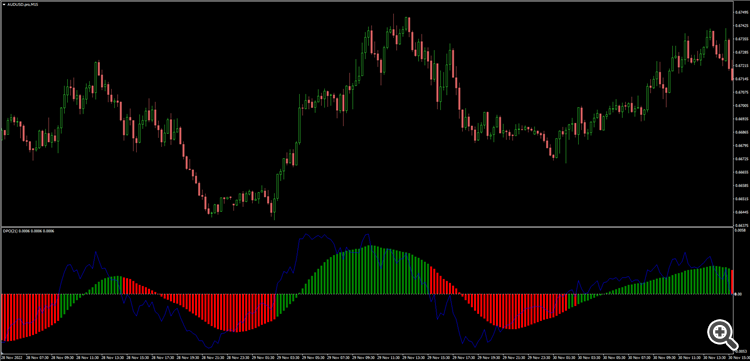Click the 0.00 indicator scale value

click(x=739, y=295)
